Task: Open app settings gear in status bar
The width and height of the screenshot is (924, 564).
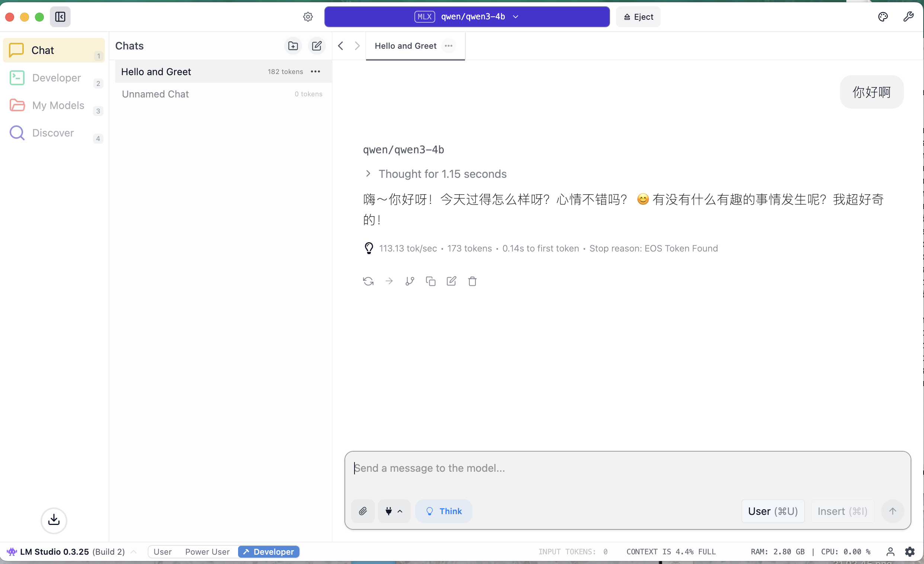Action: coord(910,552)
